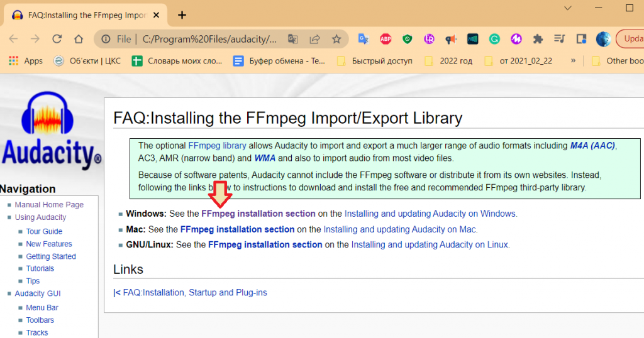Image resolution: width=644 pixels, height=338 pixels.
Task: Click the address bar URL field
Action: 209,39
